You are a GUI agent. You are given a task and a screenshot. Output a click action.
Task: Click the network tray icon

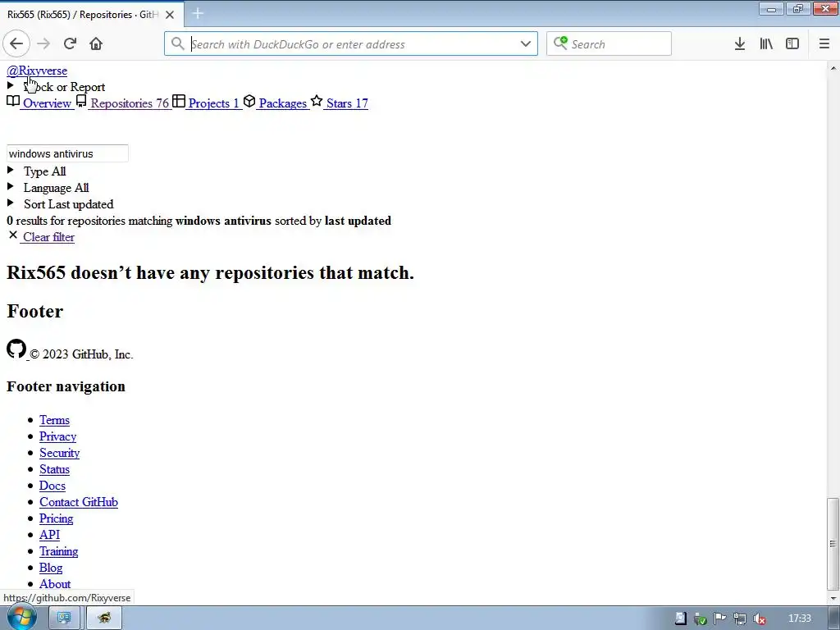coord(739,619)
